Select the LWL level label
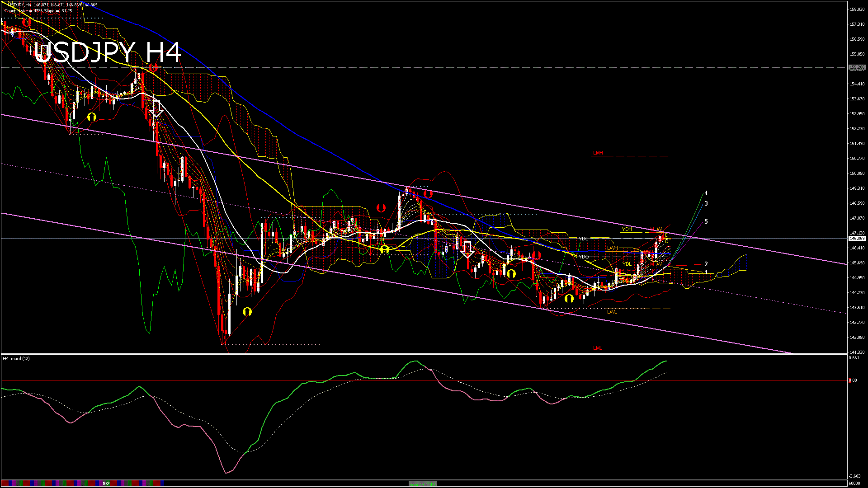Viewport: 868px width, 488px height. [x=612, y=312]
